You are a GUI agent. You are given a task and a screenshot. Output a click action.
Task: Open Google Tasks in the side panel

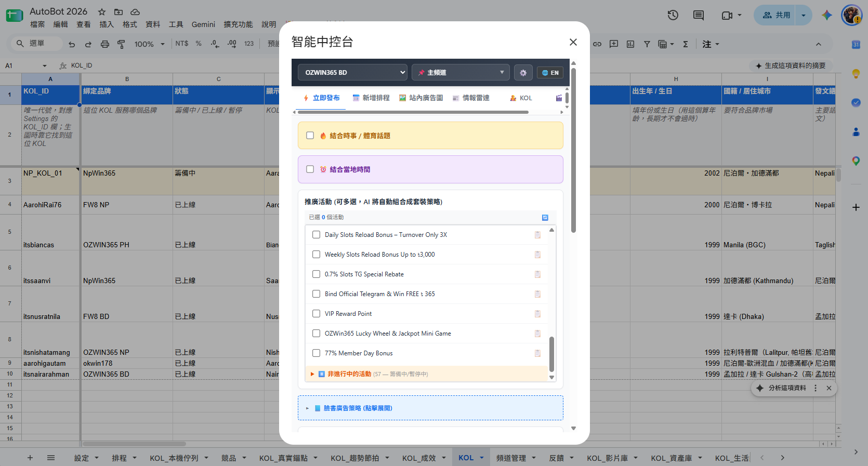[856, 103]
